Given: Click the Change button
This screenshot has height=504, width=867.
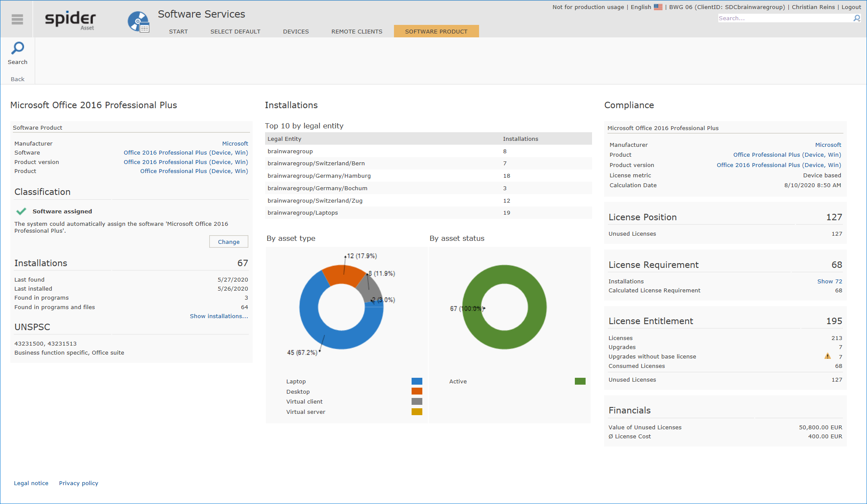Looking at the screenshot, I should pos(229,242).
